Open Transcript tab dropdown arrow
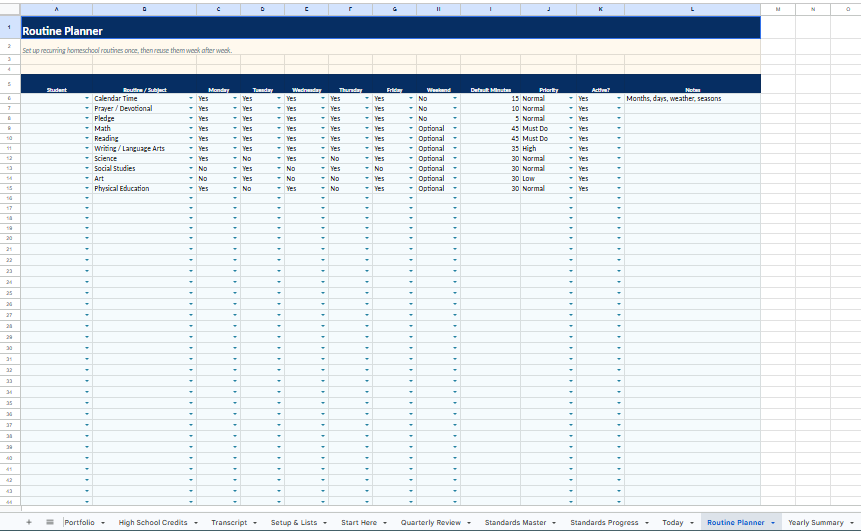The image size is (861, 531). [255, 523]
